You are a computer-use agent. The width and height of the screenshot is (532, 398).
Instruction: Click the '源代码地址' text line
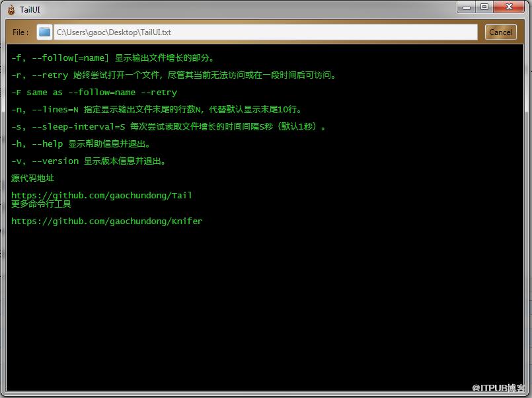click(32, 178)
